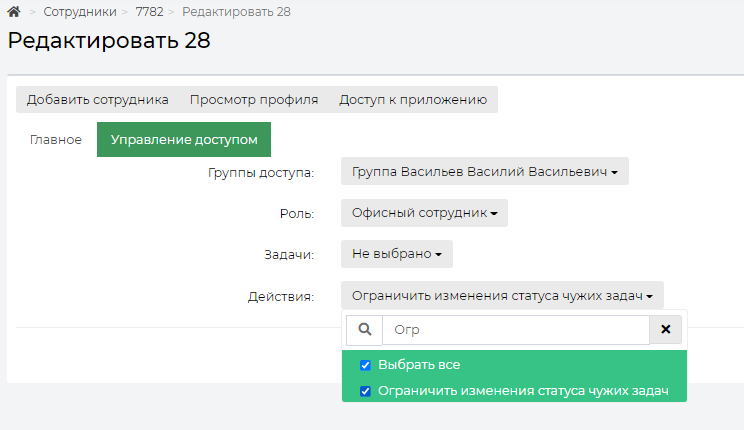Select the 'Управление доступом' tab
Screen dimensions: 744x430
[x=184, y=140]
